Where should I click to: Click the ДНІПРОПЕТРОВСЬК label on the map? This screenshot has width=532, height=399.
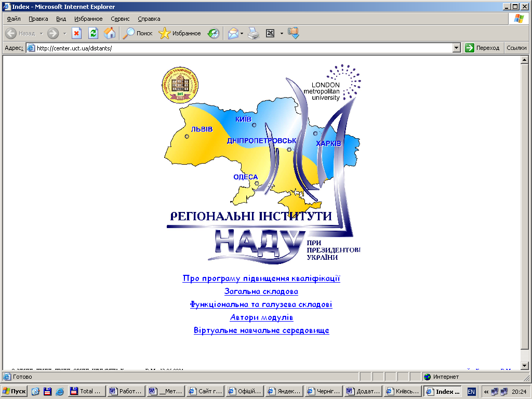point(261,141)
